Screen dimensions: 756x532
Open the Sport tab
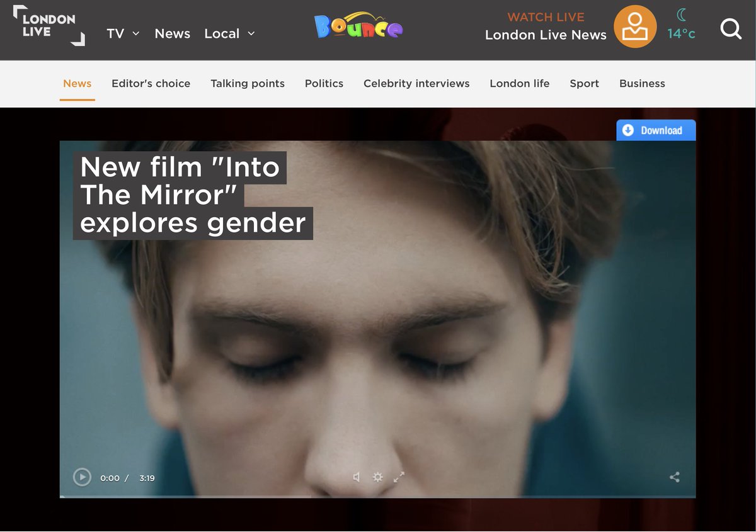584,84
